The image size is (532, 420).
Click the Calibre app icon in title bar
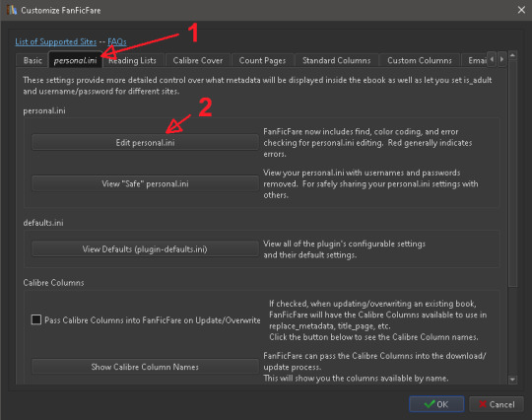pos(12,10)
